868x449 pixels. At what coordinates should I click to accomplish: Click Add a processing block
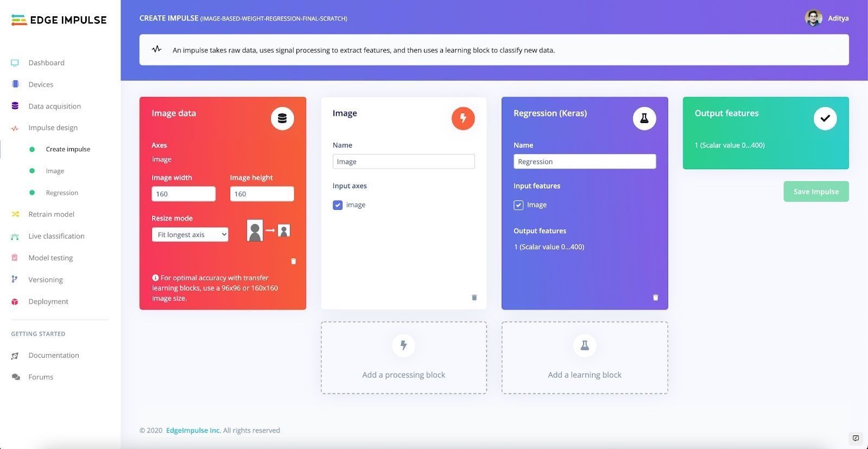[x=403, y=358]
